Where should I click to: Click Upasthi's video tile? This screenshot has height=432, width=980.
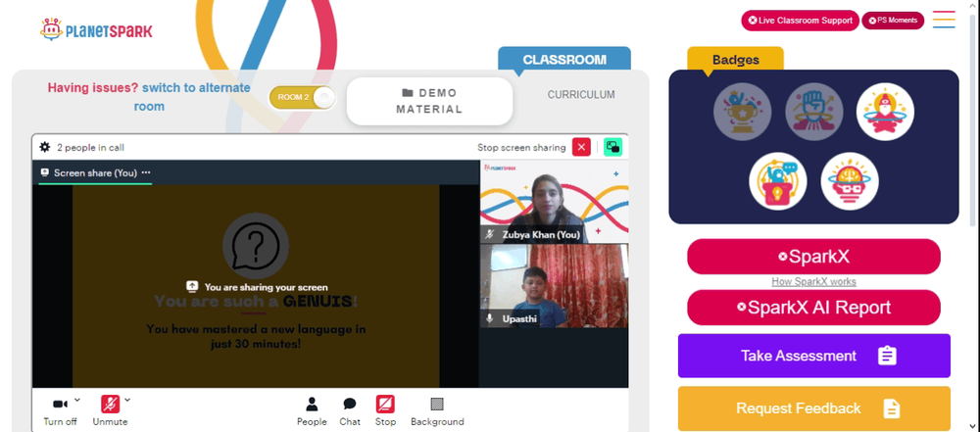click(555, 286)
